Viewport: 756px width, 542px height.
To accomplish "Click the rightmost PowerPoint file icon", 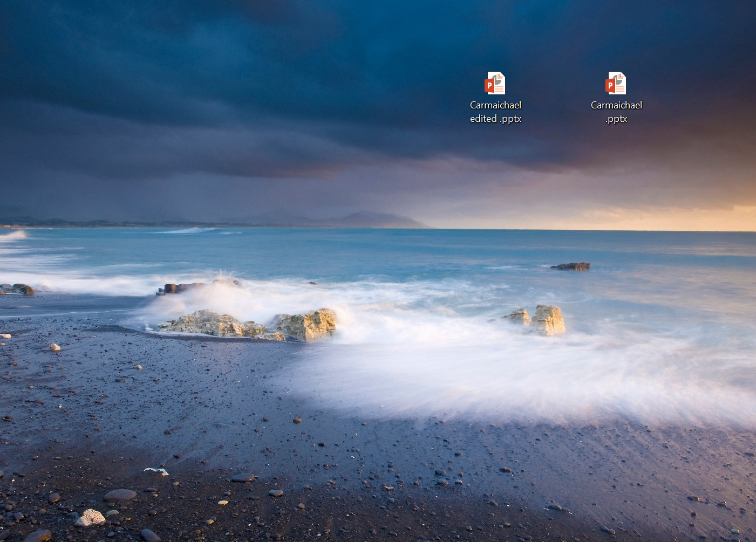I will coord(616,84).
